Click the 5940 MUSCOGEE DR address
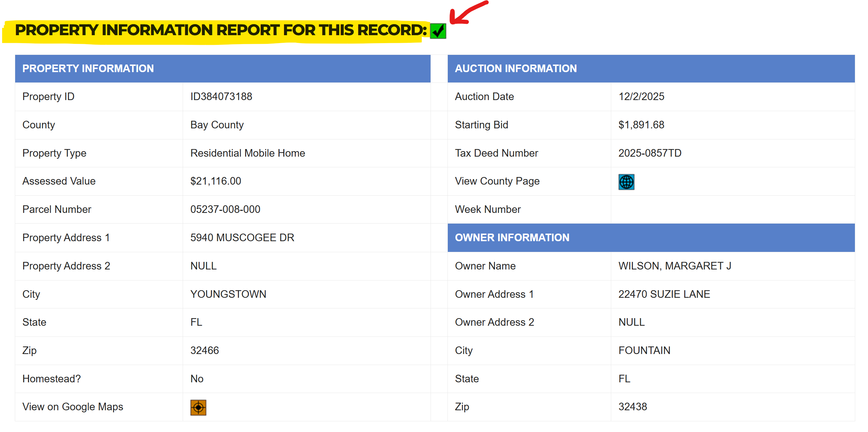 [x=242, y=238]
